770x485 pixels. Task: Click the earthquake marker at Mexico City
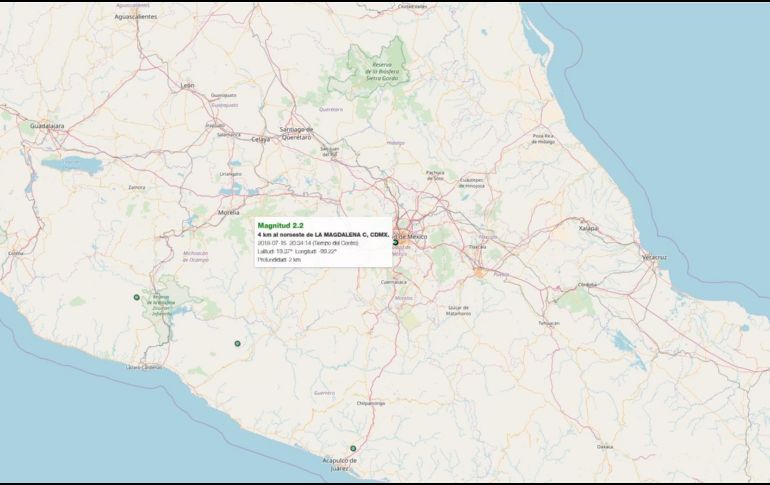click(x=395, y=243)
